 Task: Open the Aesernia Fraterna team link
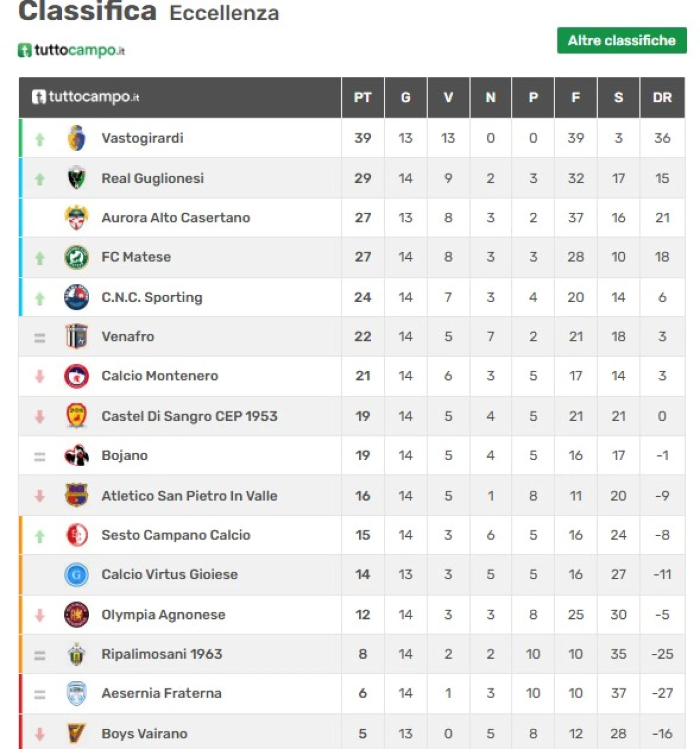pyautogui.click(x=161, y=693)
